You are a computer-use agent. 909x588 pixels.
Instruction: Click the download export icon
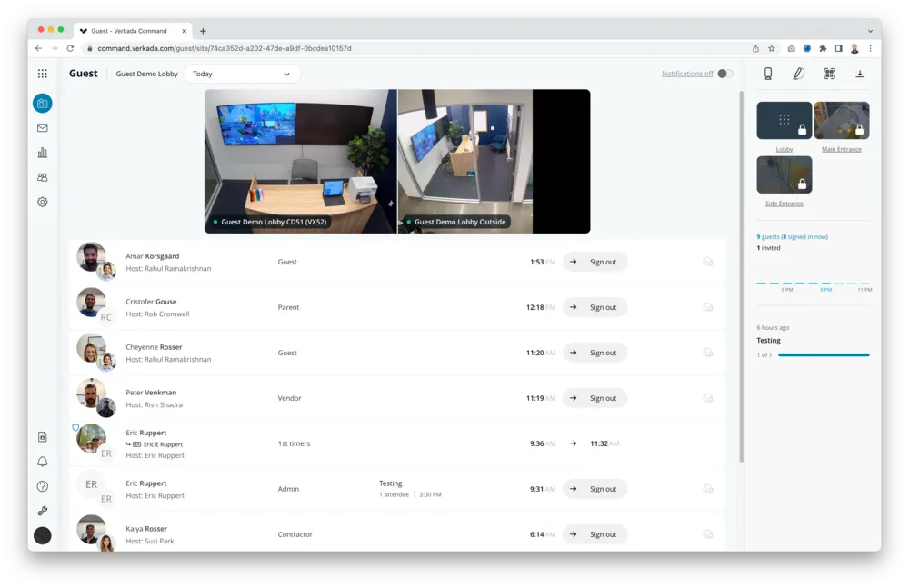pos(860,74)
